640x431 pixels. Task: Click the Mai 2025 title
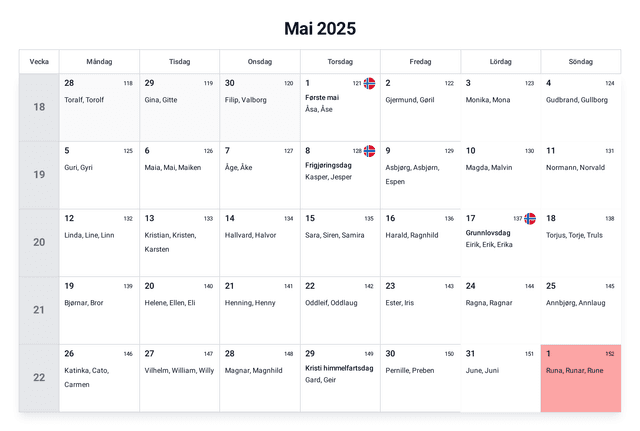(320, 28)
